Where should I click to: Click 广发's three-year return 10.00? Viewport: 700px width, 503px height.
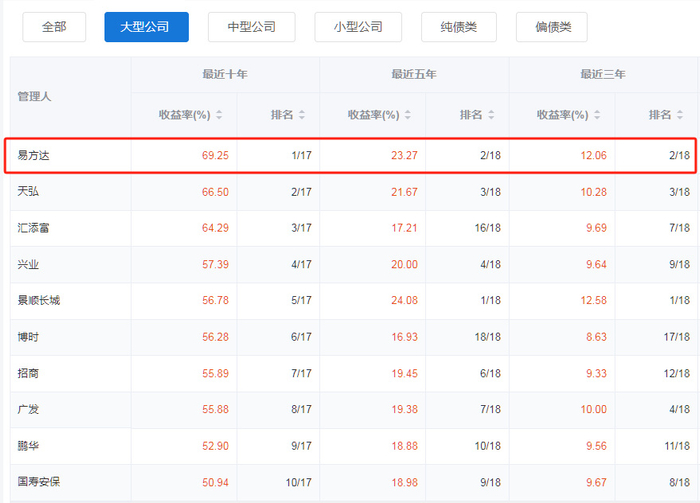click(593, 409)
